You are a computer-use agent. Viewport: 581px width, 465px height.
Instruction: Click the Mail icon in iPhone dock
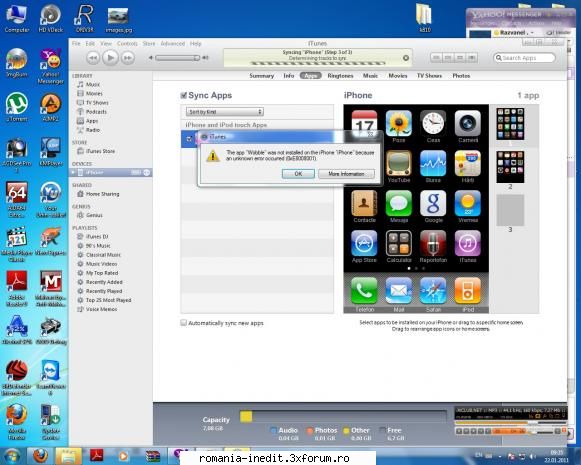[x=399, y=291]
